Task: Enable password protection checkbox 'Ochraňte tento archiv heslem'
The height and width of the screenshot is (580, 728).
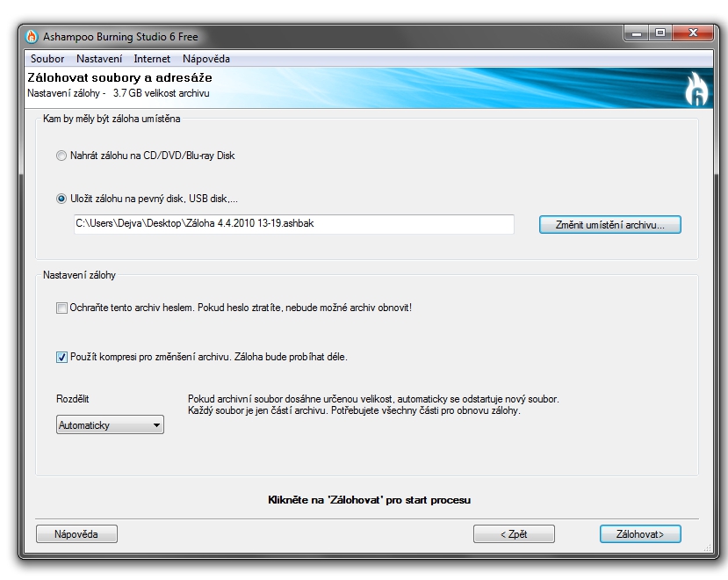Action: [x=61, y=308]
